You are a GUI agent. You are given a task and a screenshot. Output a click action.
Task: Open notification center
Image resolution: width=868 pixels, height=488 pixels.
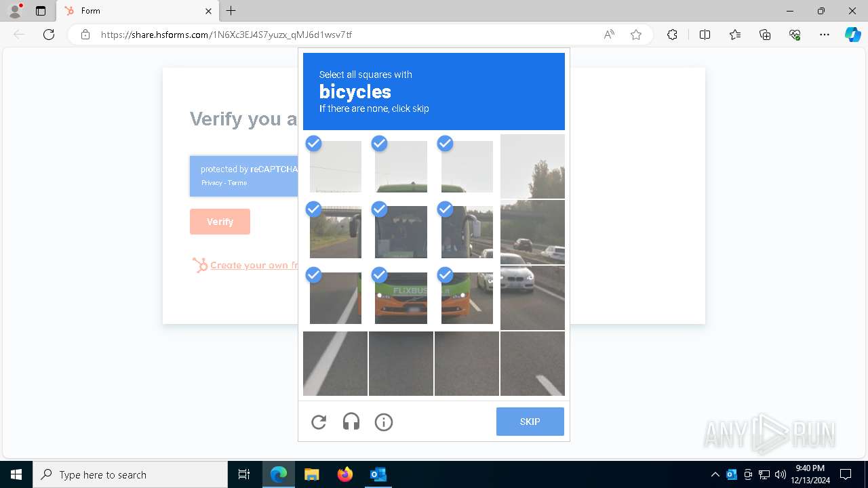pyautogui.click(x=846, y=474)
